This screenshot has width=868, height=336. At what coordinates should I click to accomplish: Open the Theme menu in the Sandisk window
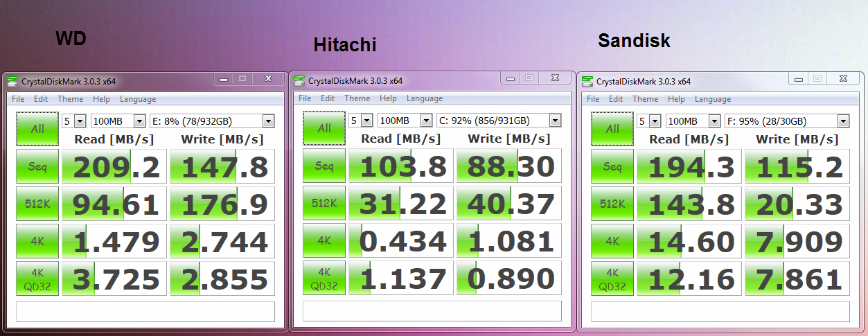tap(645, 99)
